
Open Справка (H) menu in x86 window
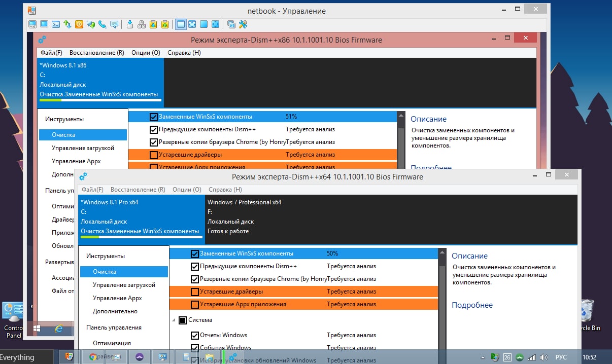[184, 53]
